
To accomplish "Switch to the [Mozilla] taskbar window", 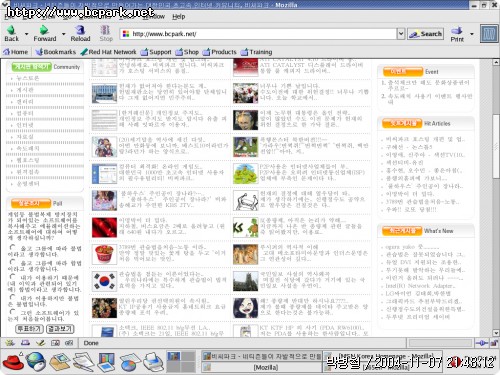I will tap(262, 367).
